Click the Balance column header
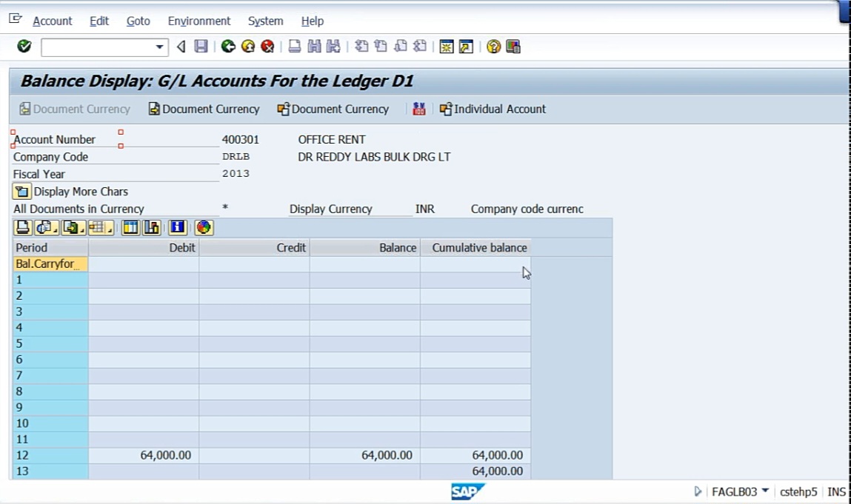 click(x=365, y=248)
